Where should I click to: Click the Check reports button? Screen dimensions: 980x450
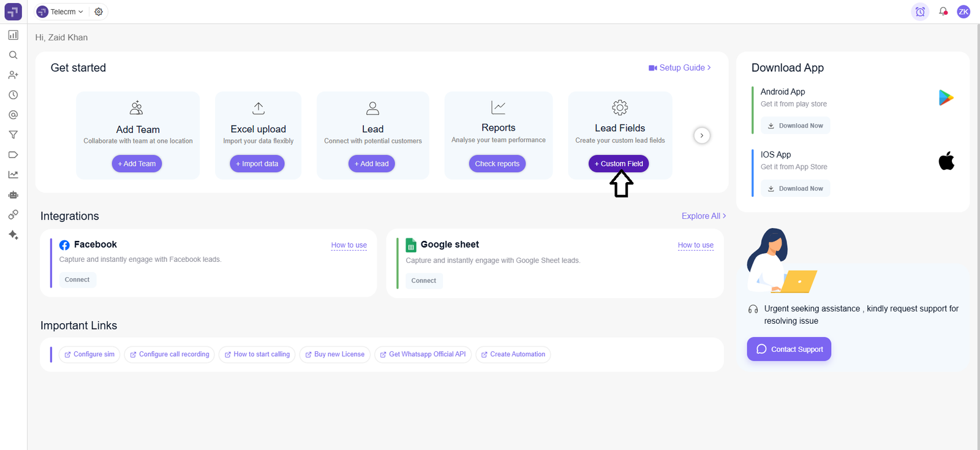pyautogui.click(x=497, y=164)
